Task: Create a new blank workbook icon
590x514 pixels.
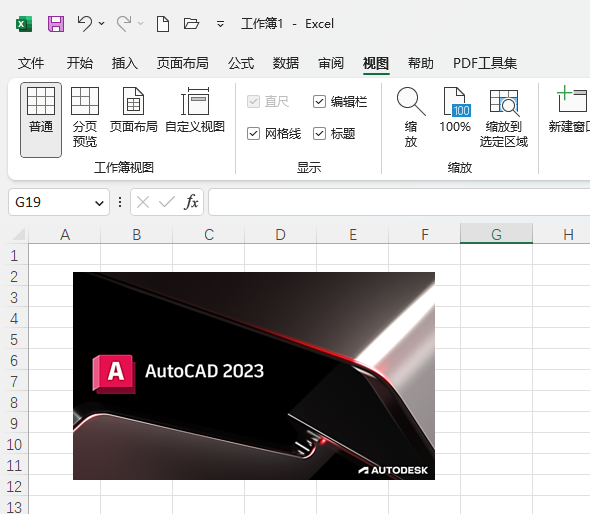Action: 163,24
